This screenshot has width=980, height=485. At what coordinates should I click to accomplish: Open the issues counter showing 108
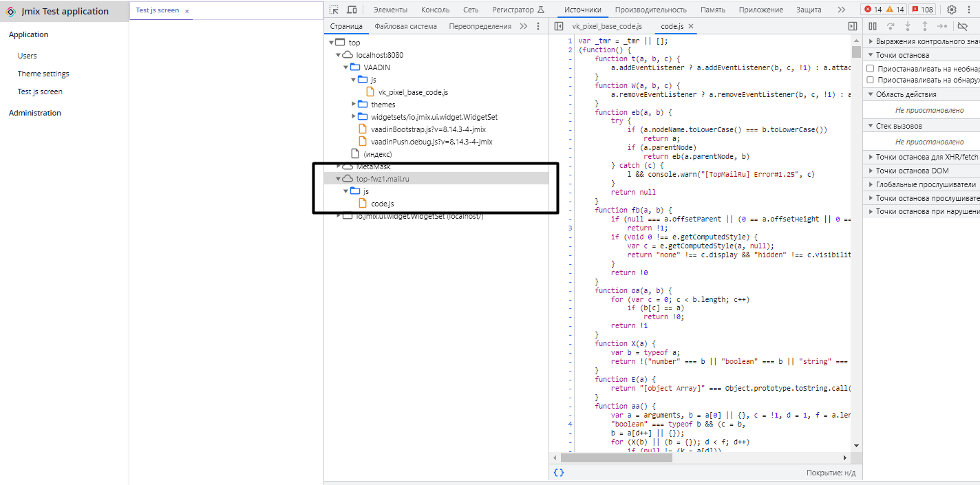[922, 10]
